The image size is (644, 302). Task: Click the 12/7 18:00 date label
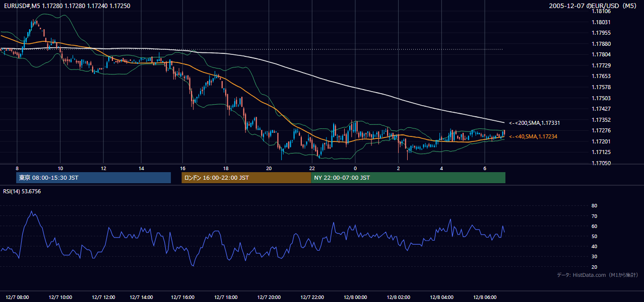point(226,297)
